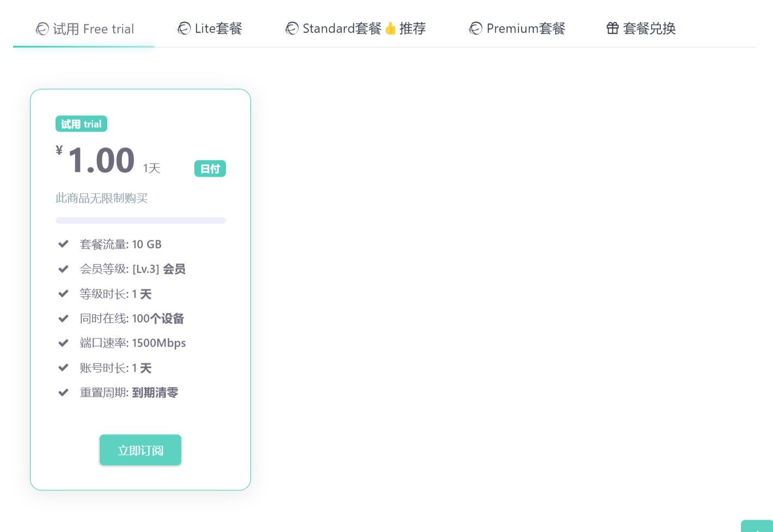Click the checkmark next to 套餐流量
773x532 pixels.
click(x=63, y=244)
